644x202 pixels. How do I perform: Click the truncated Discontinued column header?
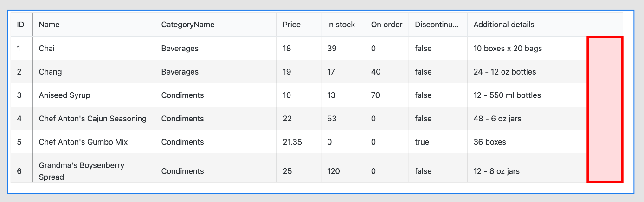click(x=437, y=25)
